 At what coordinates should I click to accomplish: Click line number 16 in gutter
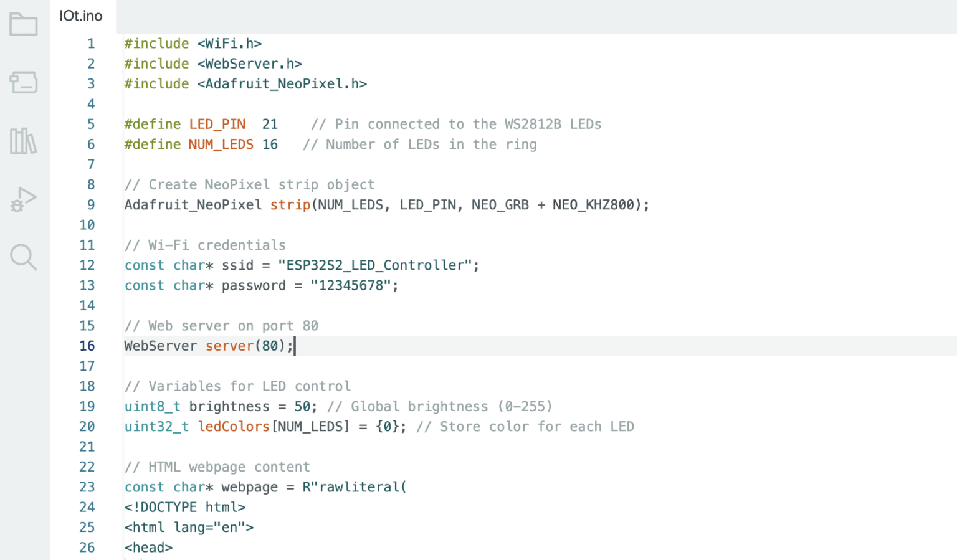pos(87,346)
